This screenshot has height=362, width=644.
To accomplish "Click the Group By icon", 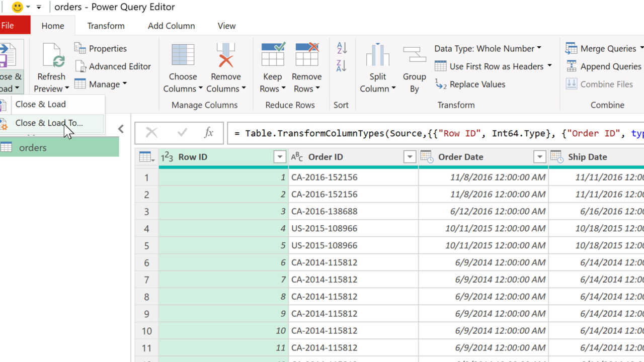I will pos(414,55).
